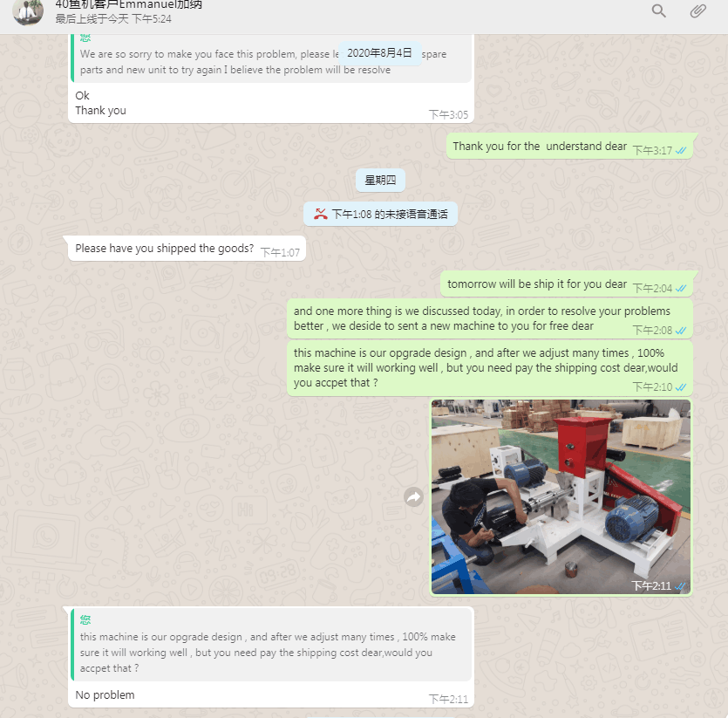Click the paperclip attachment icon
The width and height of the screenshot is (728, 718).
point(697,10)
